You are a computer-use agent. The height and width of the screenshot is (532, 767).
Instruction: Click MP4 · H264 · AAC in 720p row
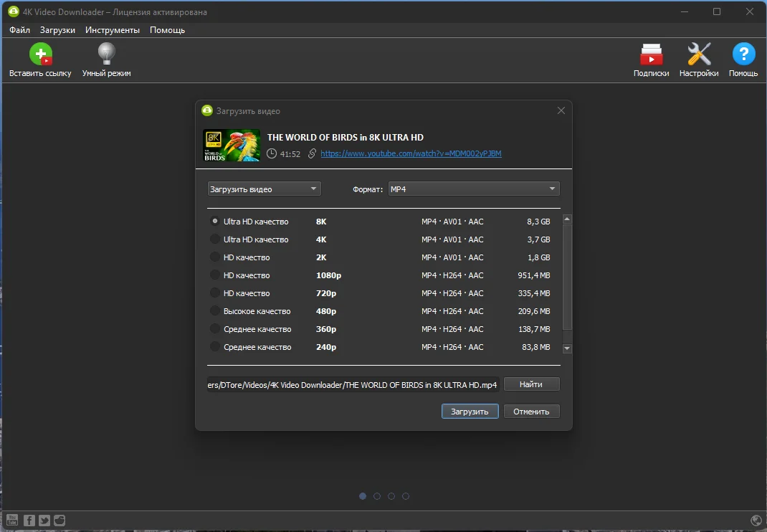tap(452, 293)
